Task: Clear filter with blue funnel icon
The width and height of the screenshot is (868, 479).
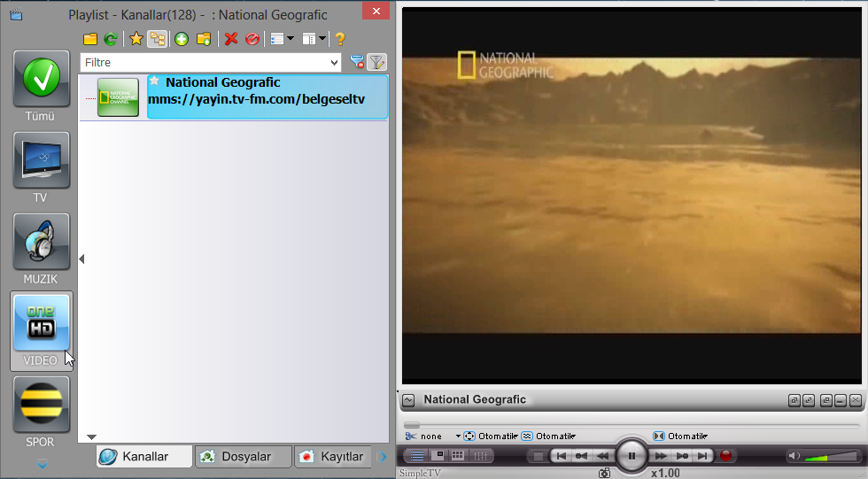Action: coord(357,62)
